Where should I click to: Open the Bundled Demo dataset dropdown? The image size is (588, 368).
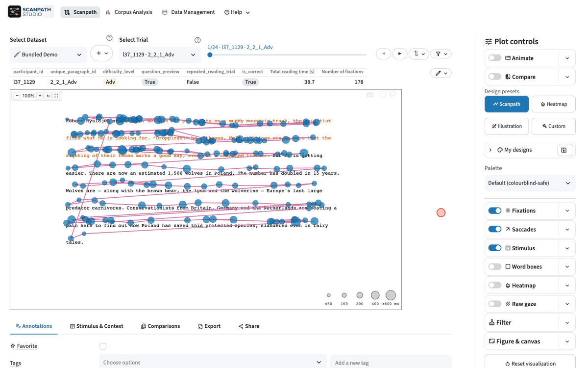pyautogui.click(x=48, y=54)
